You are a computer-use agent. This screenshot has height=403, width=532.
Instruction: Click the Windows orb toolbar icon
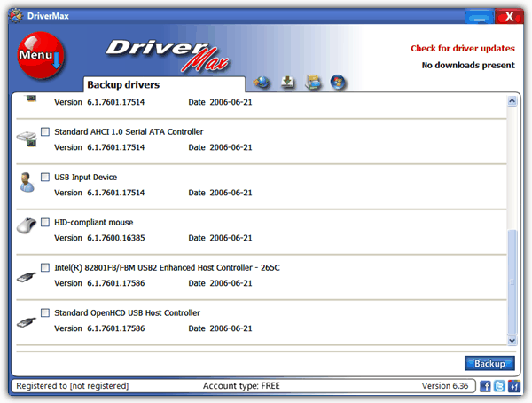click(x=338, y=83)
